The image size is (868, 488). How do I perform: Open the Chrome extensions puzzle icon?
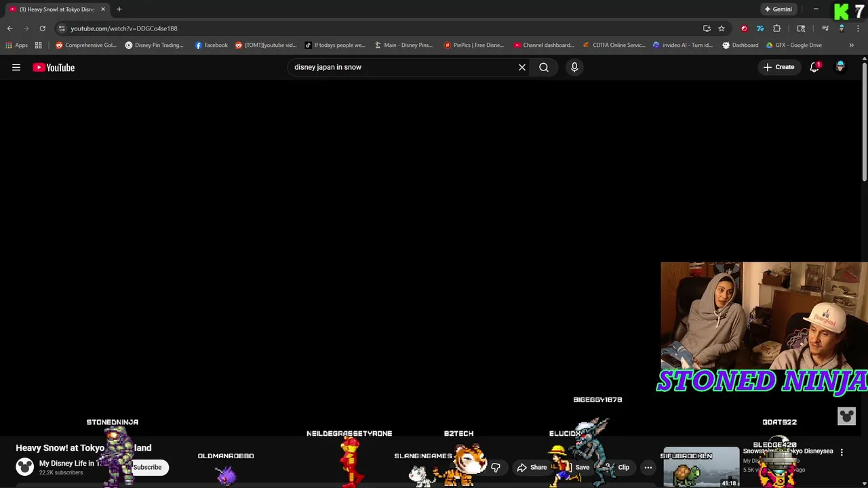point(777,28)
